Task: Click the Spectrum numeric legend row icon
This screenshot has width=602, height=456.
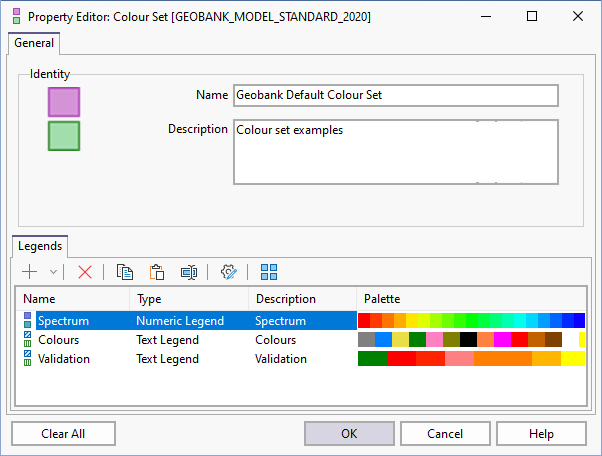Action: [27, 321]
